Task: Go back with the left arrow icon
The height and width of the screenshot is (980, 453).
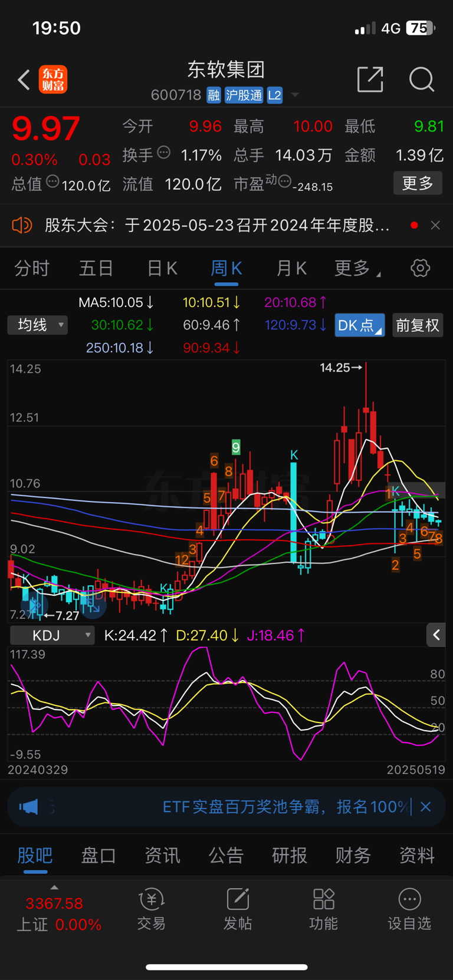Action: (x=24, y=80)
